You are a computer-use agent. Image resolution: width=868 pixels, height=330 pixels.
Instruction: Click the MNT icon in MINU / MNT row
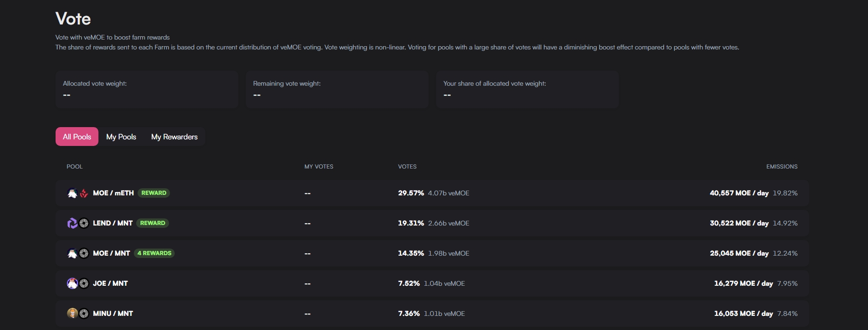[84, 314]
